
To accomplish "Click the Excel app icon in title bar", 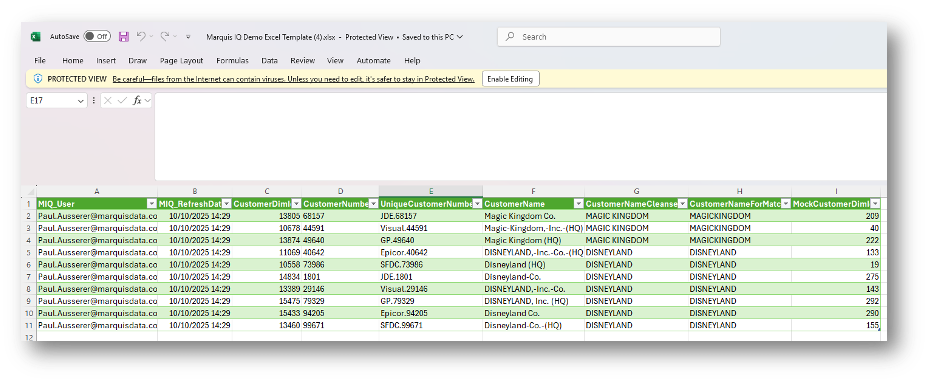I will point(36,37).
